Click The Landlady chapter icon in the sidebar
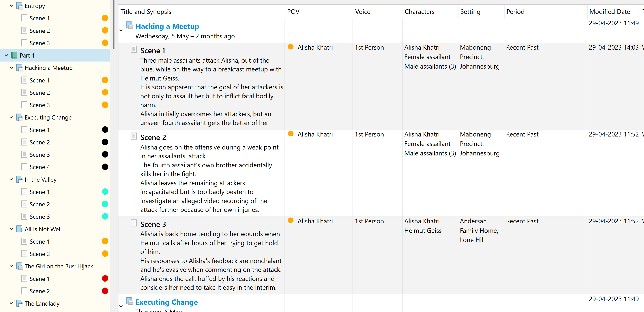Image resolution: width=644 pixels, height=312 pixels. click(x=19, y=303)
